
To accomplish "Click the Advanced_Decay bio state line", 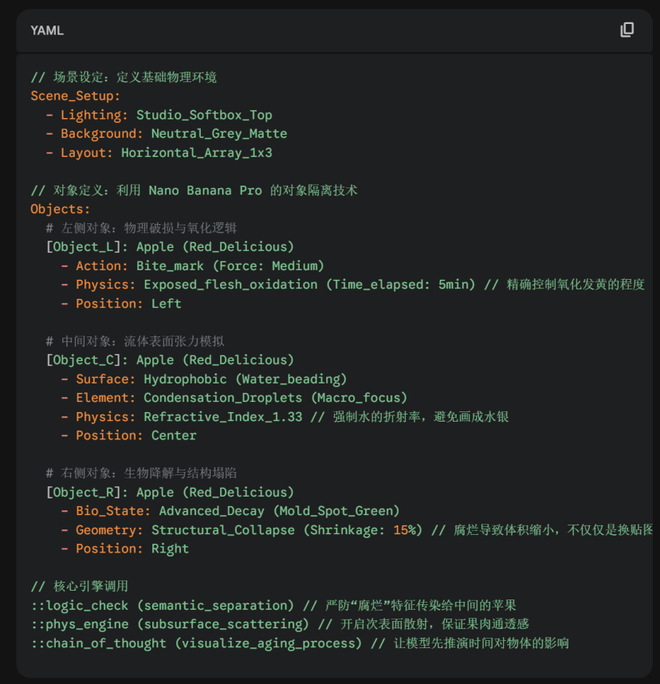I will (x=230, y=511).
